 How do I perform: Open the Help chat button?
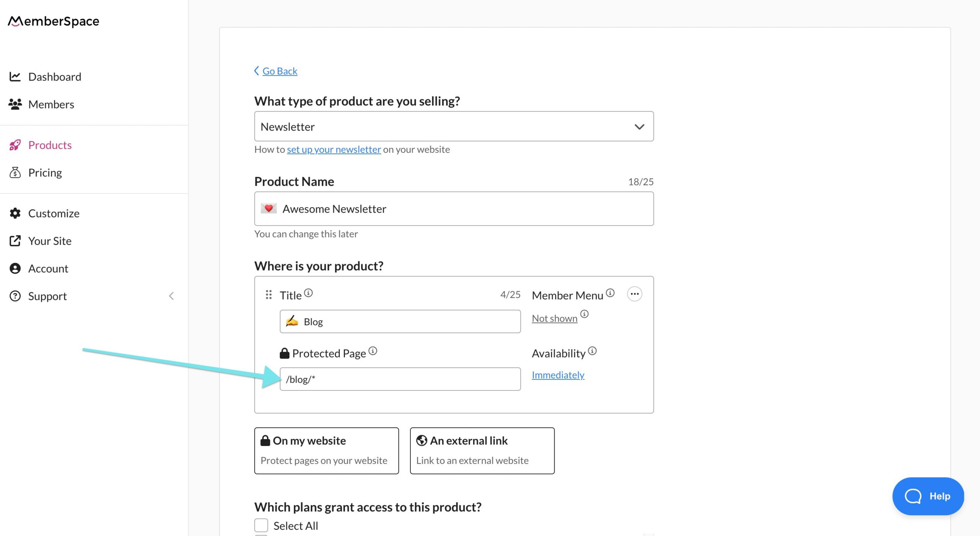(x=928, y=496)
